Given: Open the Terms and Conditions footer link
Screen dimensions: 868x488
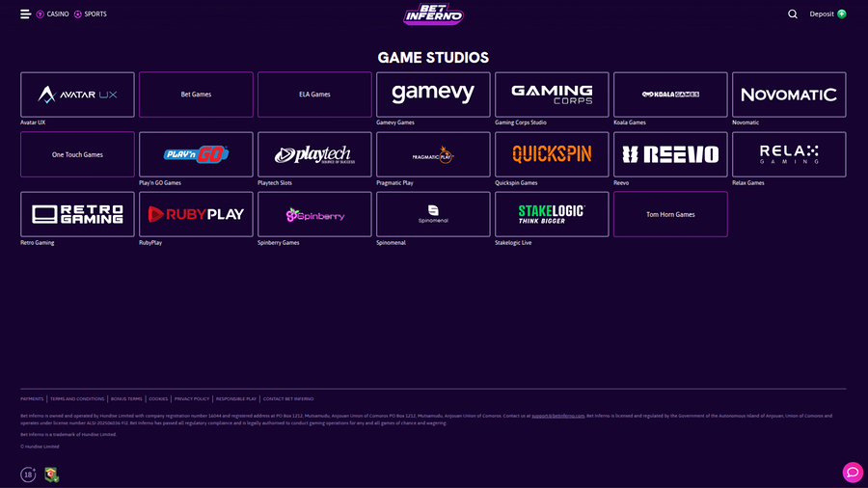Looking at the screenshot, I should (x=77, y=399).
